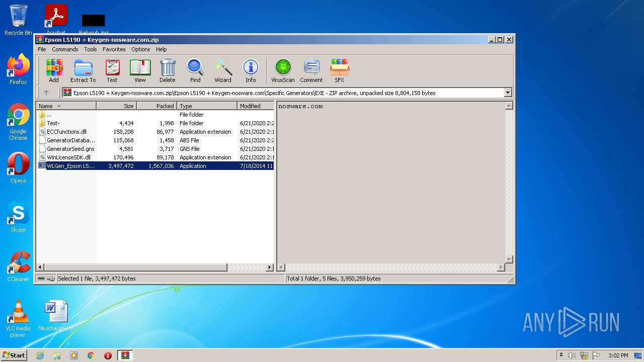Open the Options menu
This screenshot has height=362, width=644.
[141, 49]
